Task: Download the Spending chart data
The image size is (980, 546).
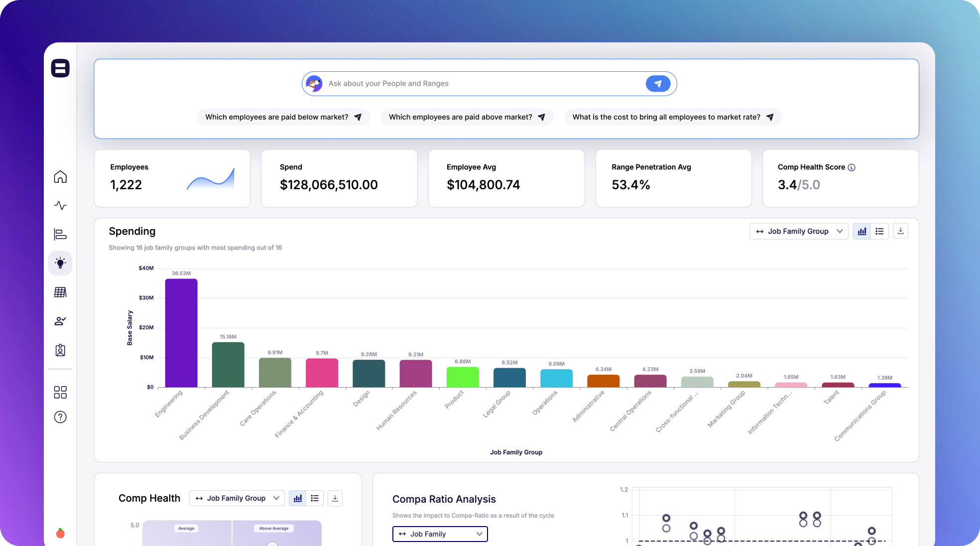Action: 900,231
